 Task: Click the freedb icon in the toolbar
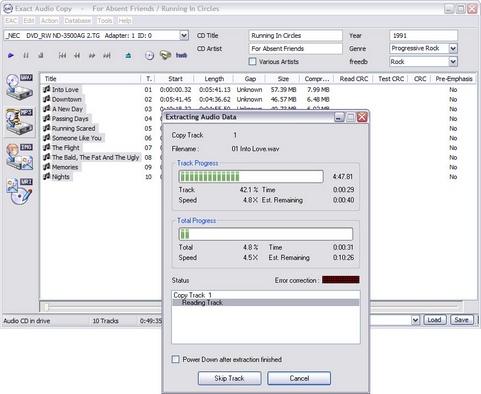pos(181,55)
